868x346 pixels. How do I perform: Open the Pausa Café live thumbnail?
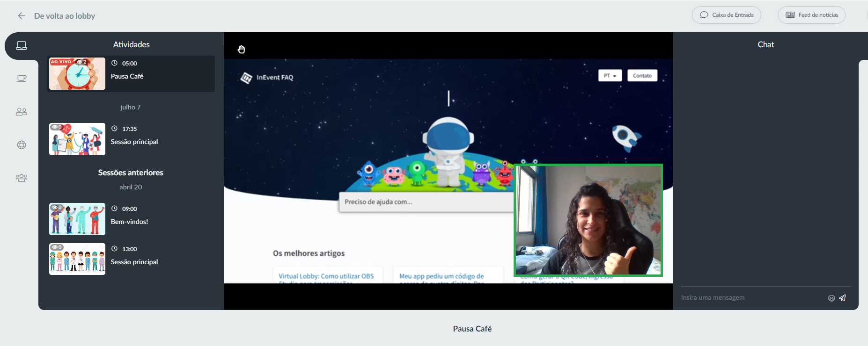pyautogui.click(x=77, y=74)
